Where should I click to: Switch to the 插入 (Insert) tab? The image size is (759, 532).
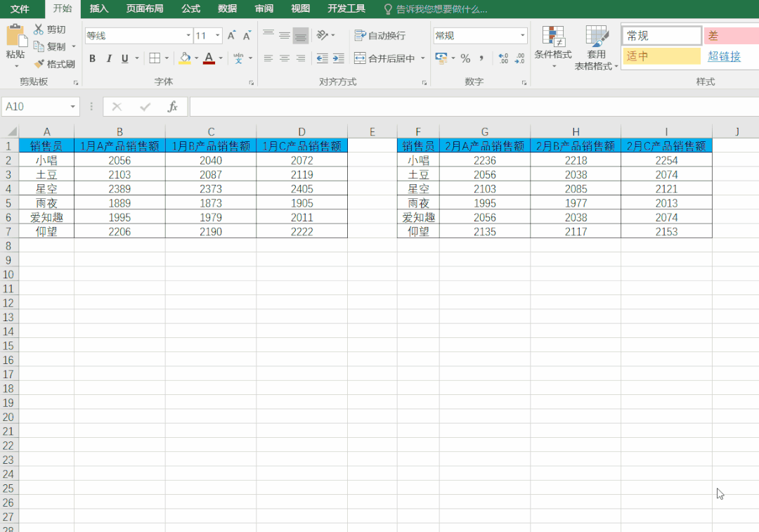99,8
